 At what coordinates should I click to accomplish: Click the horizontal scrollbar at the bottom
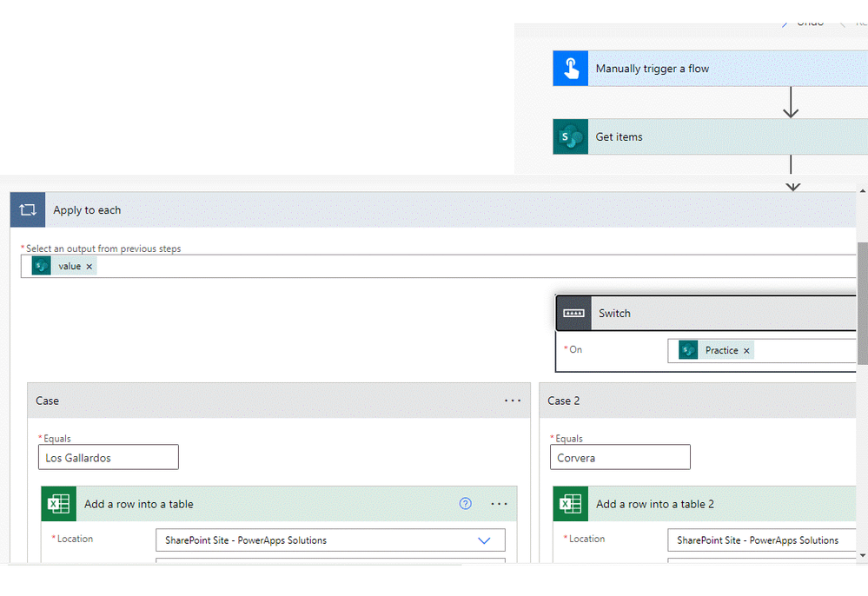pos(235,565)
